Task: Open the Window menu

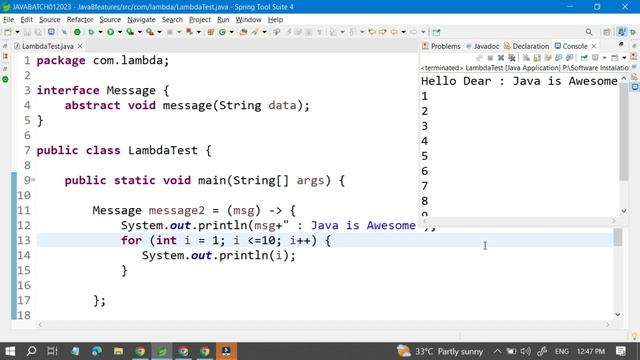Action: pos(248,20)
